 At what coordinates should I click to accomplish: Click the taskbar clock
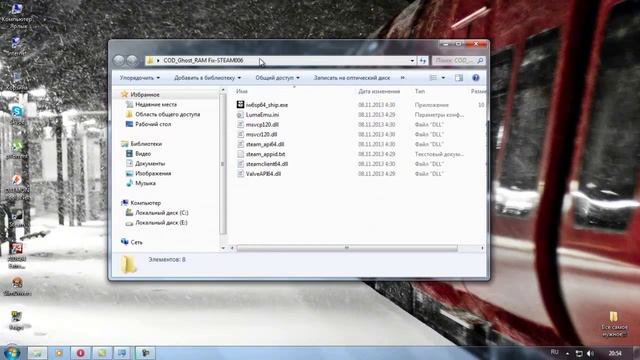(615, 353)
